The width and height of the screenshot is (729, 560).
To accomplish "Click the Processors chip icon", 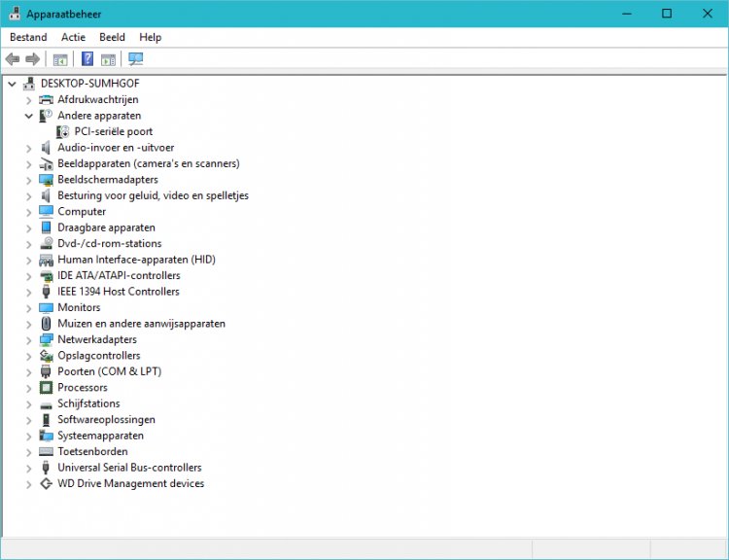I will point(46,387).
